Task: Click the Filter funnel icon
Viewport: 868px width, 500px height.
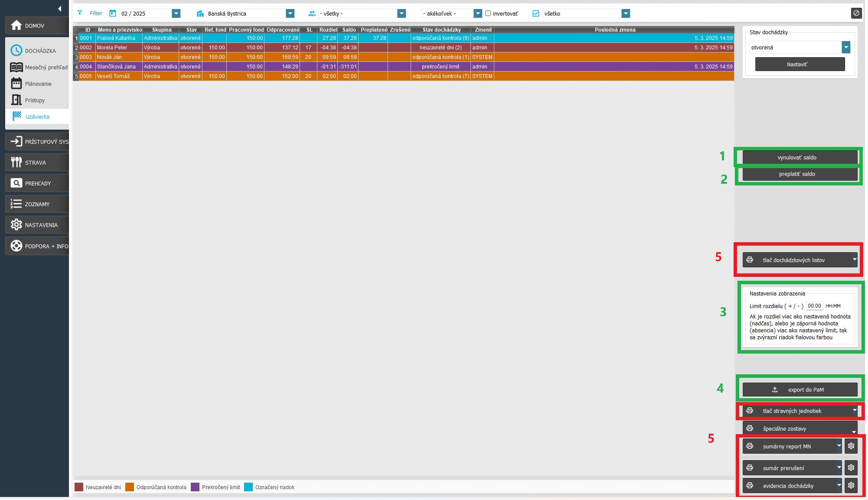Action: point(80,13)
